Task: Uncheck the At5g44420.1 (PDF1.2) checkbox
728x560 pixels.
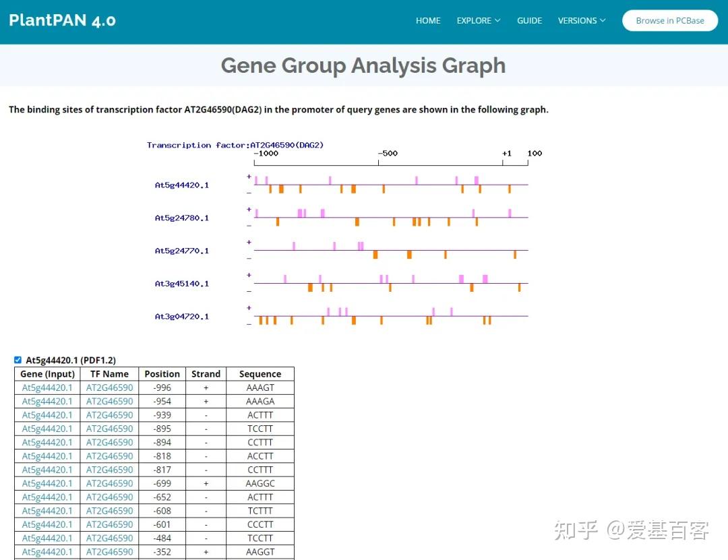Action: click(18, 360)
